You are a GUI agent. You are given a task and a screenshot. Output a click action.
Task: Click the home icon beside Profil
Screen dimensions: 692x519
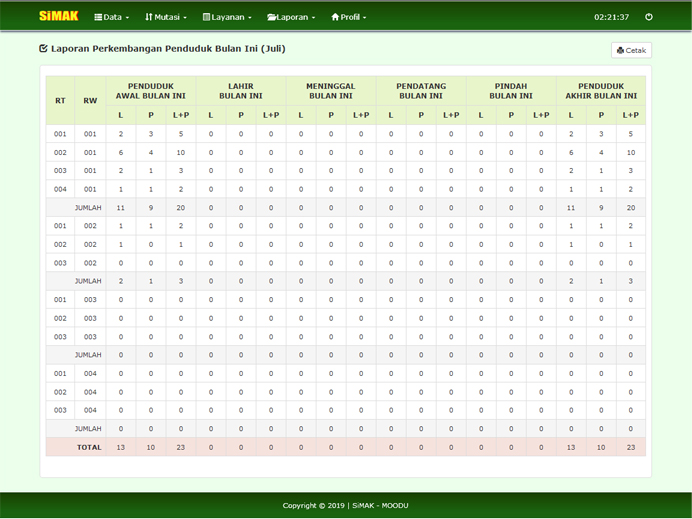coord(335,17)
